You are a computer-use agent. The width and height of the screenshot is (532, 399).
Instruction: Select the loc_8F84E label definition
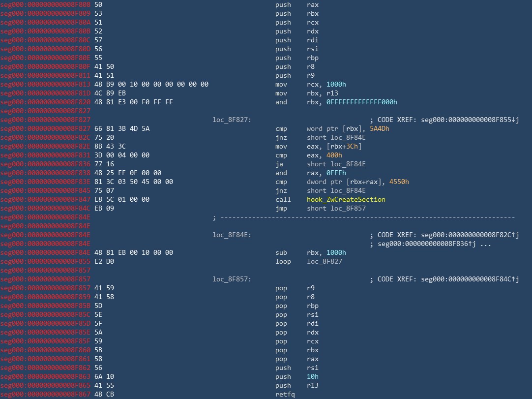coord(231,235)
